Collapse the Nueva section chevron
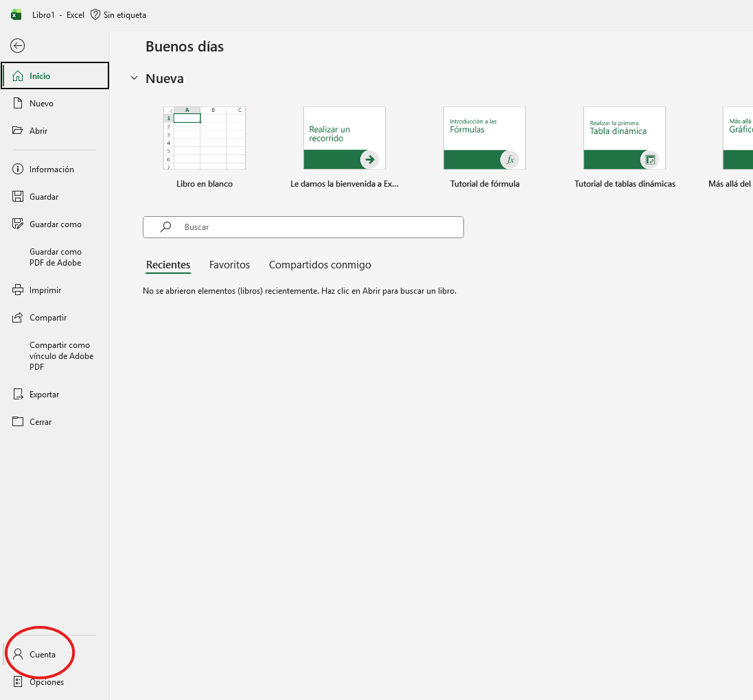This screenshot has width=753, height=700. pos(134,79)
